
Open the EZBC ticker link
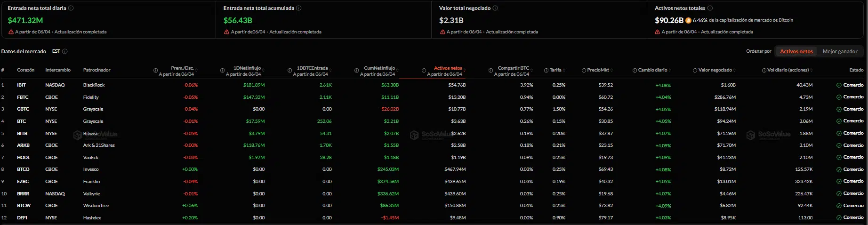(23, 182)
